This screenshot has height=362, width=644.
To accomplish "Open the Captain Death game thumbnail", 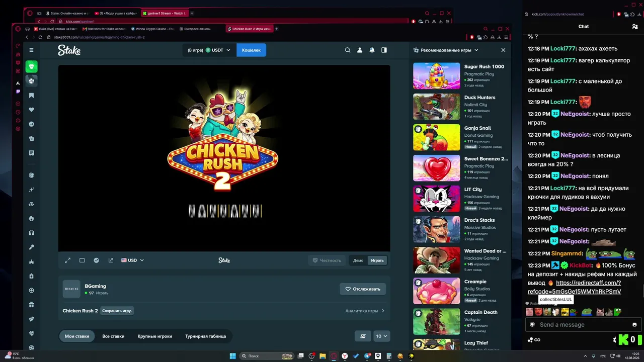I will point(437,321).
